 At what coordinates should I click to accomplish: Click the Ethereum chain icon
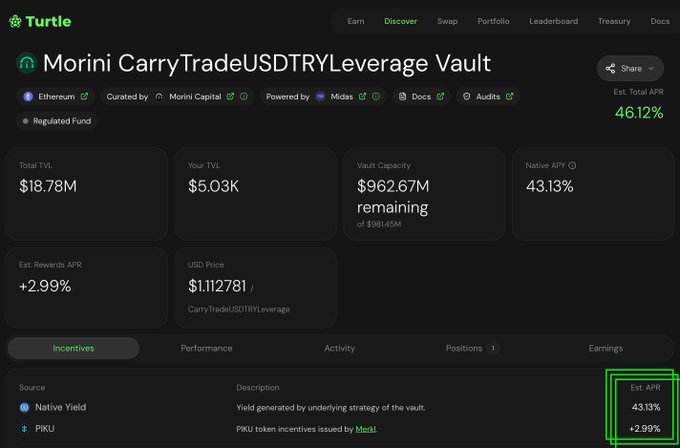[x=28, y=97]
